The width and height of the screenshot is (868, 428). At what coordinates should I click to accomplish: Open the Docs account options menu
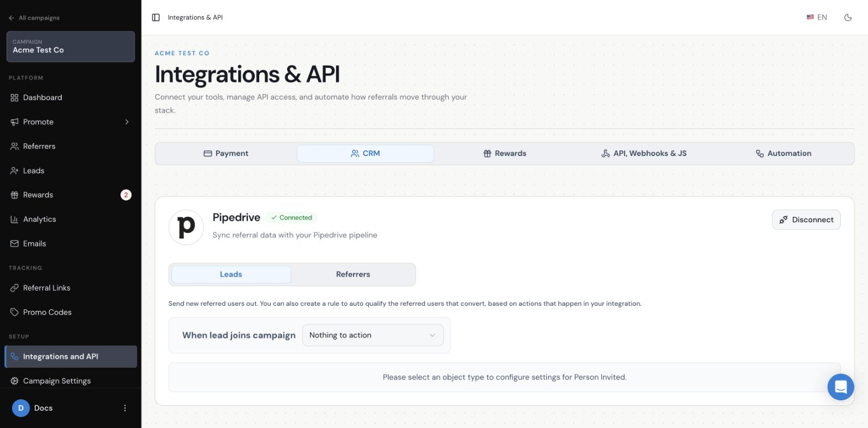coord(125,408)
